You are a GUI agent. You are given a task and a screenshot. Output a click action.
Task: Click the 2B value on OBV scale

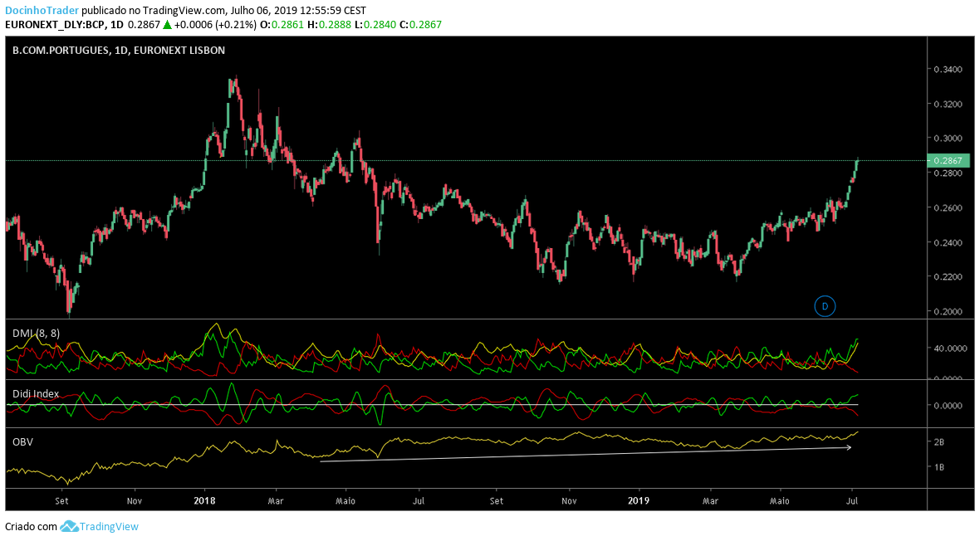938,442
